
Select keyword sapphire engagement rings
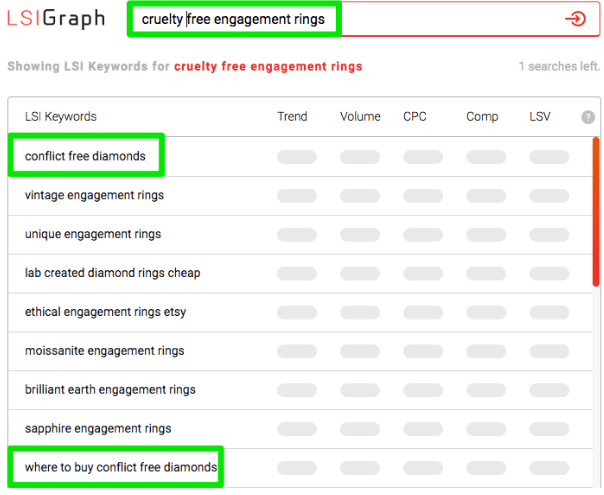(x=98, y=429)
